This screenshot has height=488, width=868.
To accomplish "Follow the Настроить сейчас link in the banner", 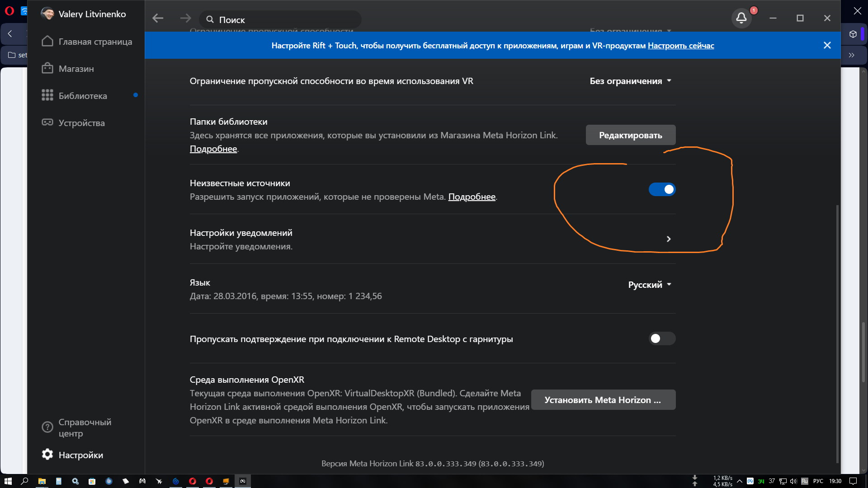I will pos(681,45).
